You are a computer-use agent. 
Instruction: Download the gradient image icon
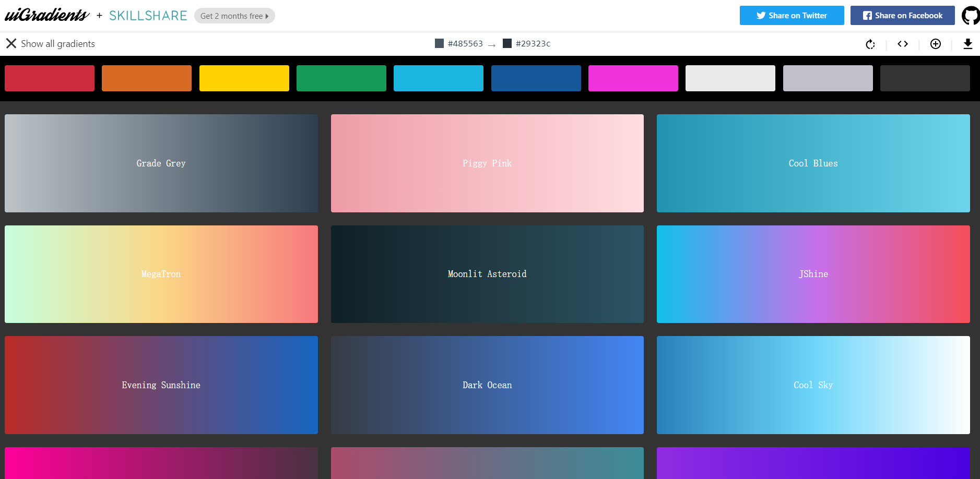pos(967,44)
